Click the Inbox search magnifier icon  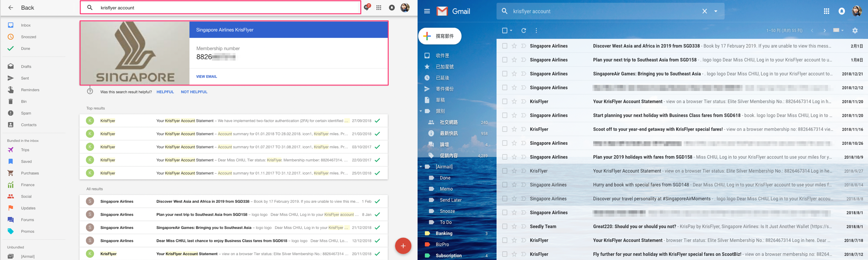coord(90,7)
